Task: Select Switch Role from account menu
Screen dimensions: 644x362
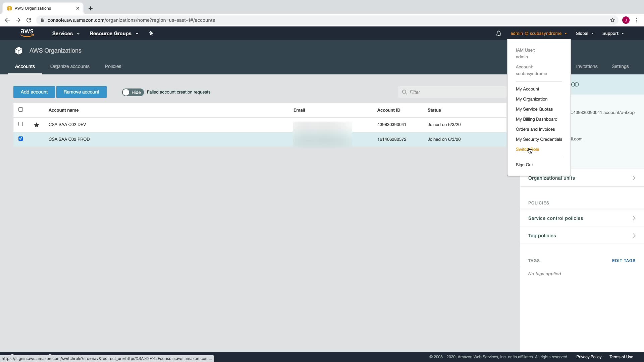Action: tap(527, 149)
